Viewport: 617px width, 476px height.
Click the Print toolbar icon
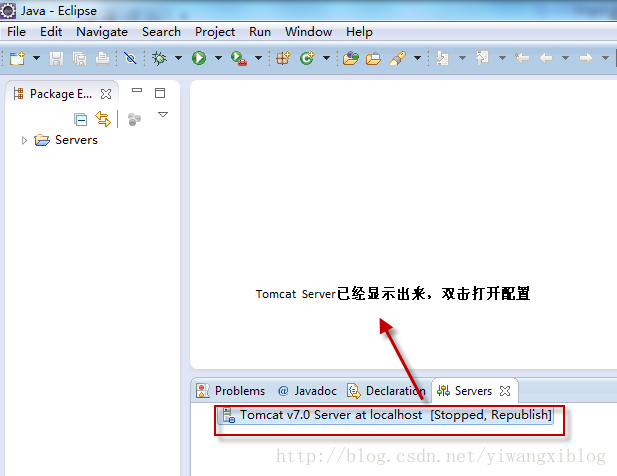102,58
